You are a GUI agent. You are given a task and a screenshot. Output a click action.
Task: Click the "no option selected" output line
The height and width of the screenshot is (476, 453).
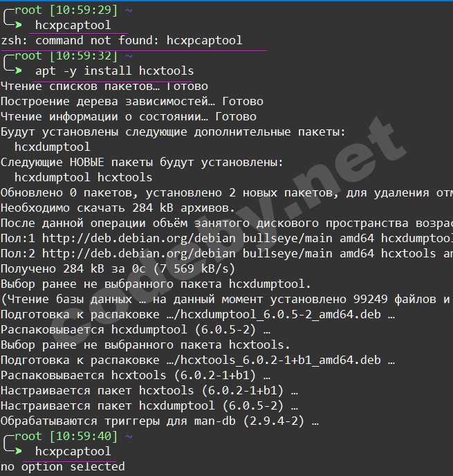coord(62,467)
